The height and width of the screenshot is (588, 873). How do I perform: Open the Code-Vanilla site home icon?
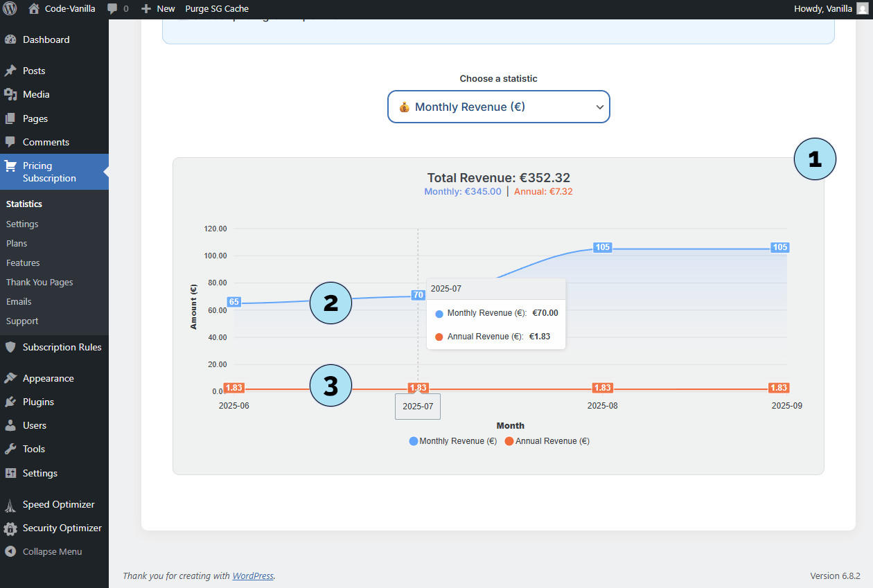[34, 9]
